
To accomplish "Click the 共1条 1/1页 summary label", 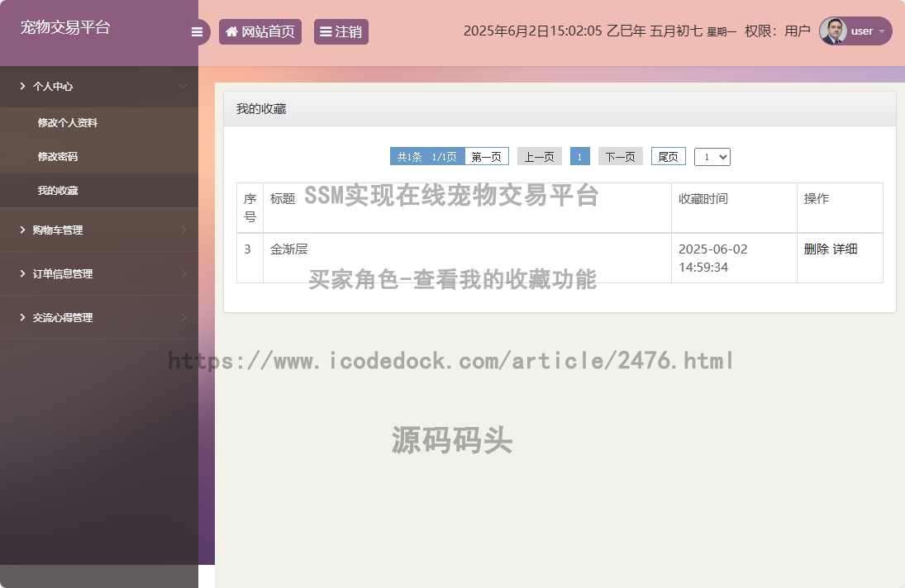I will 427,157.
